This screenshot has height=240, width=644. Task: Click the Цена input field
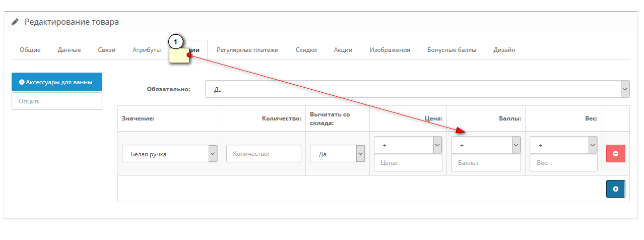408,163
